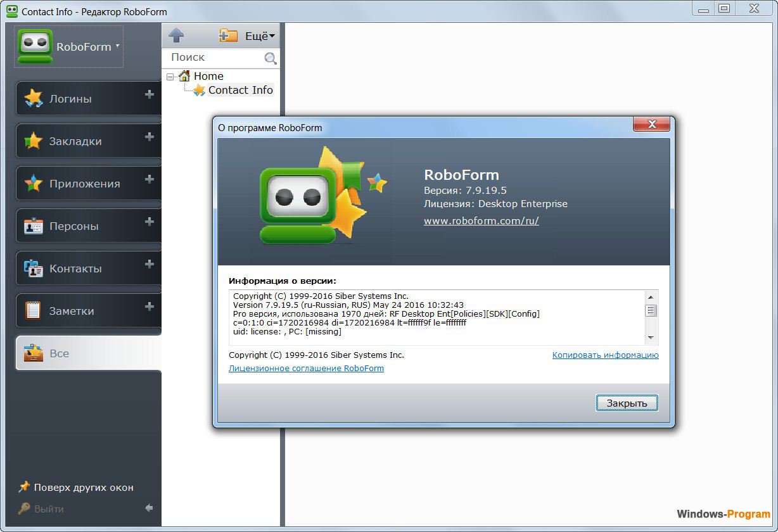Viewport: 778px width, 532px height.
Task: Open the Персоны section
Action: click(x=88, y=226)
